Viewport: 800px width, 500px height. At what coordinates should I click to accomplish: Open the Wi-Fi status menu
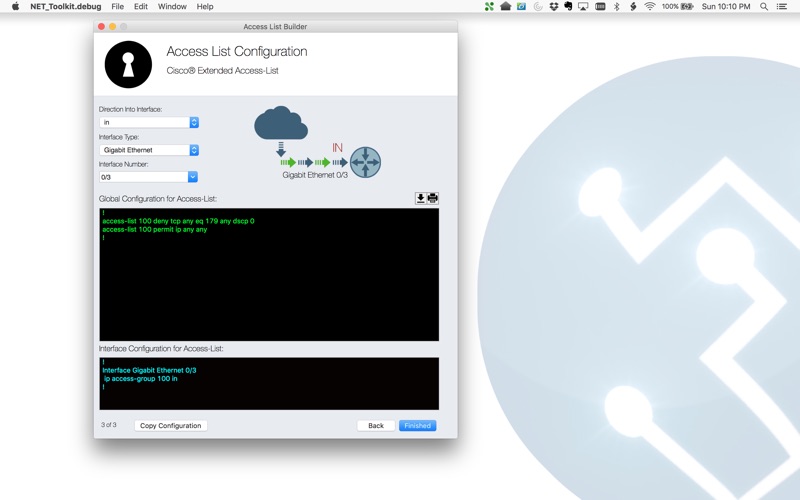(649, 7)
